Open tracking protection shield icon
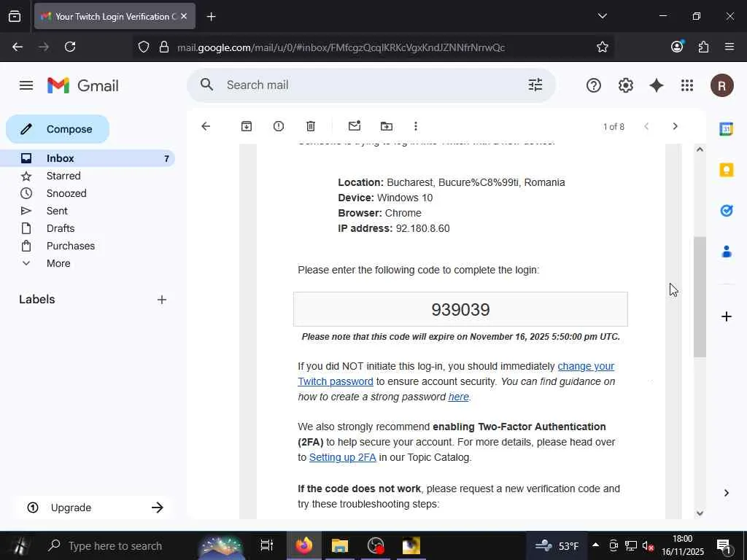The image size is (747, 560). tap(144, 47)
